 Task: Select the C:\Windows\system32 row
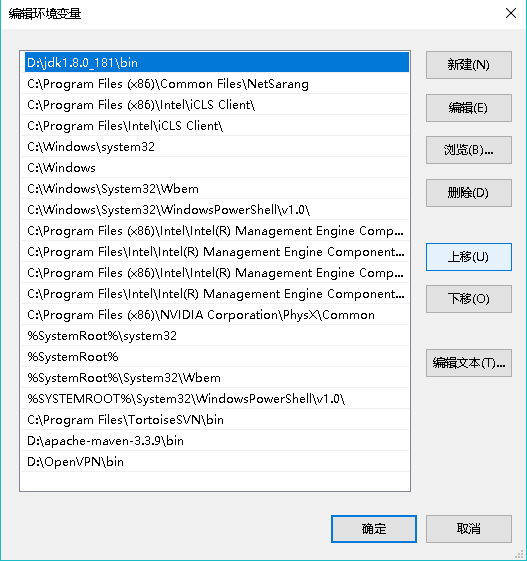point(217,147)
